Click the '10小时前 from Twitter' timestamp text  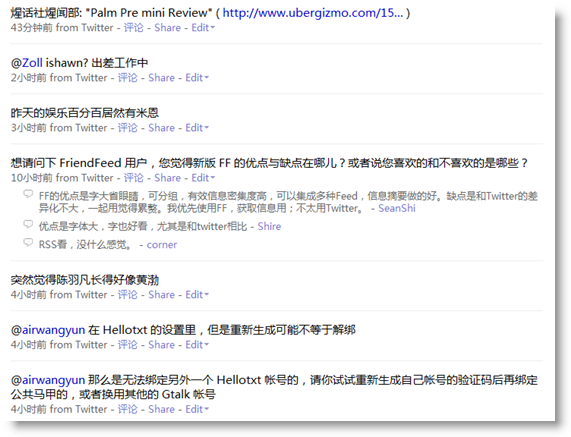[62, 178]
